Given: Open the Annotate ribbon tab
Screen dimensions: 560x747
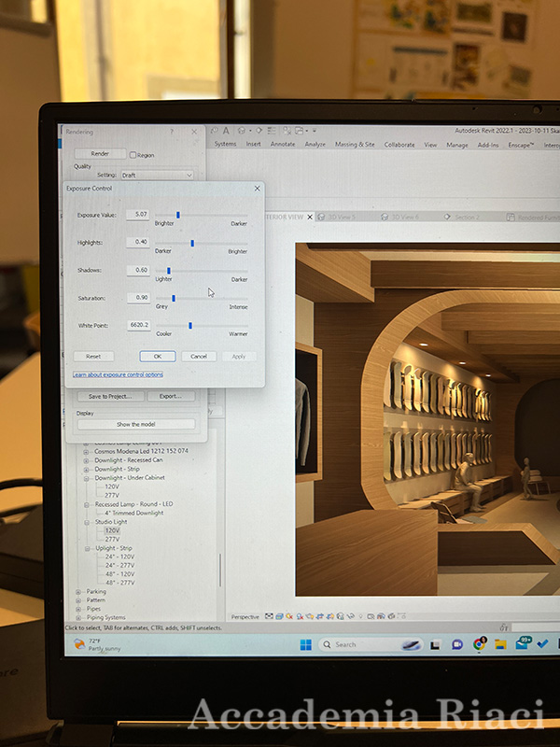Looking at the screenshot, I should click(283, 144).
